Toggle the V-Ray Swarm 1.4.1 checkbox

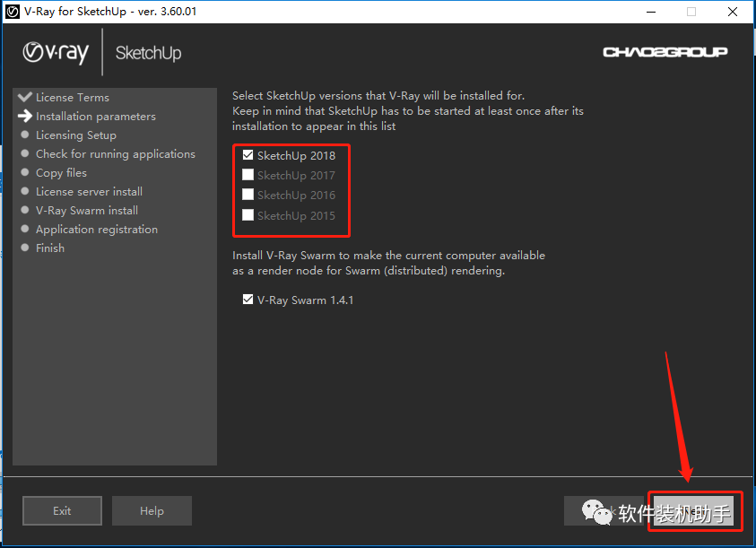coord(248,300)
